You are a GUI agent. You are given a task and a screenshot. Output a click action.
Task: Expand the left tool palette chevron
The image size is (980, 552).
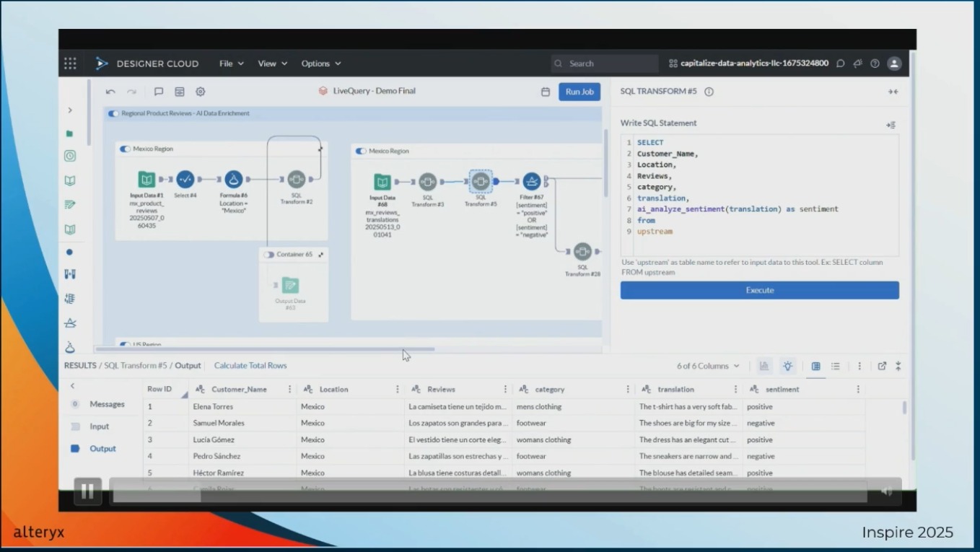[x=70, y=110]
